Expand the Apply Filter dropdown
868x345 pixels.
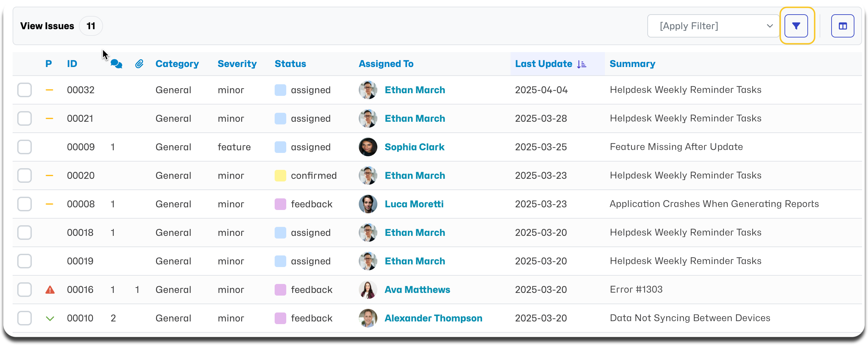[713, 26]
